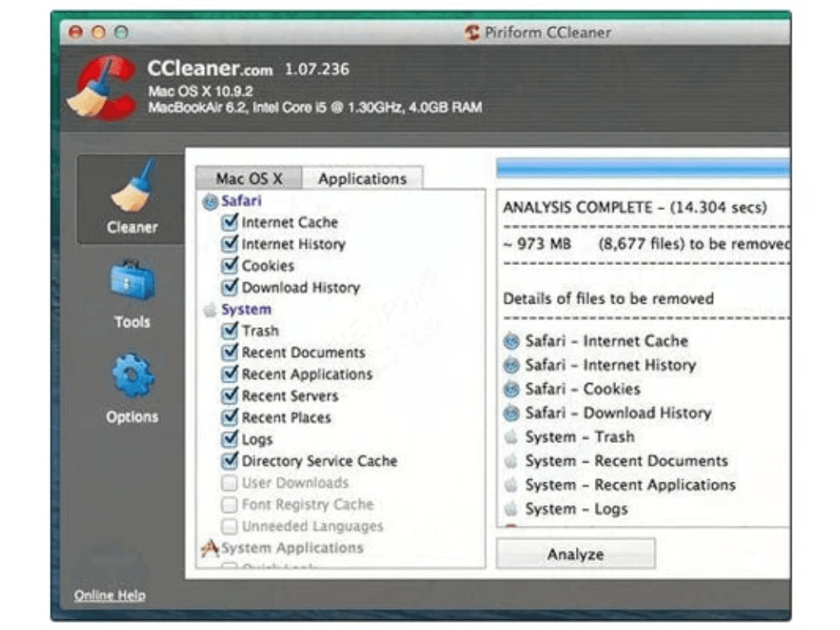Screen dimensions: 840x630
Task: Open the Tools toolbox icon
Action: [131, 283]
